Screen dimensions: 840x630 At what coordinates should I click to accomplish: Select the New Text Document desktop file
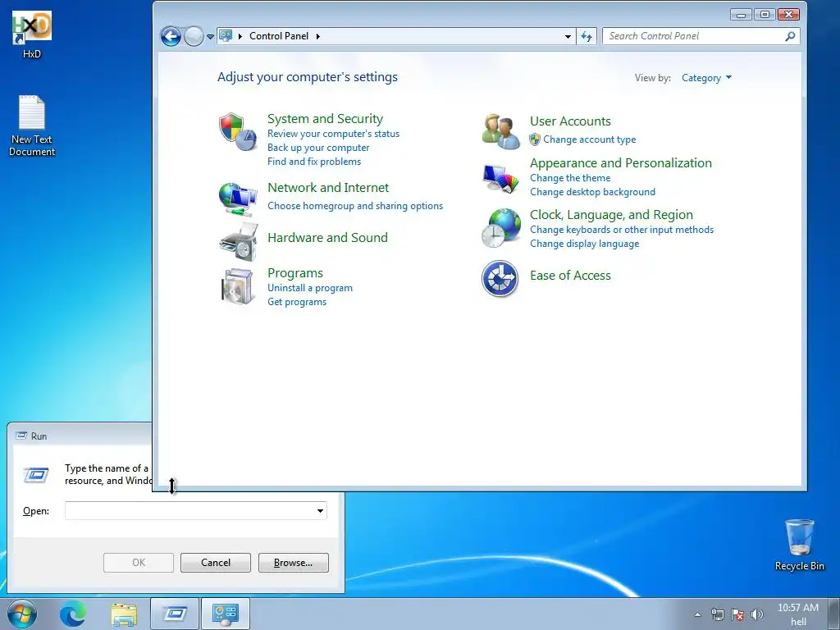pos(32,126)
